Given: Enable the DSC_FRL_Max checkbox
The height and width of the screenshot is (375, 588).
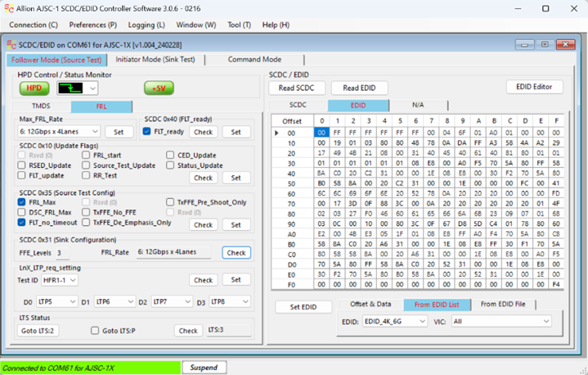Looking at the screenshot, I should click(x=22, y=212).
